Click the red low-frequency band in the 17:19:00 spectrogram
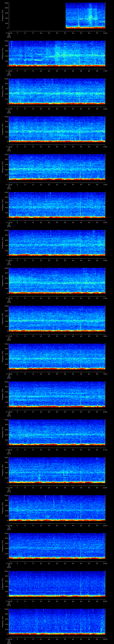This screenshot has height=644, width=114. click(57, 406)
